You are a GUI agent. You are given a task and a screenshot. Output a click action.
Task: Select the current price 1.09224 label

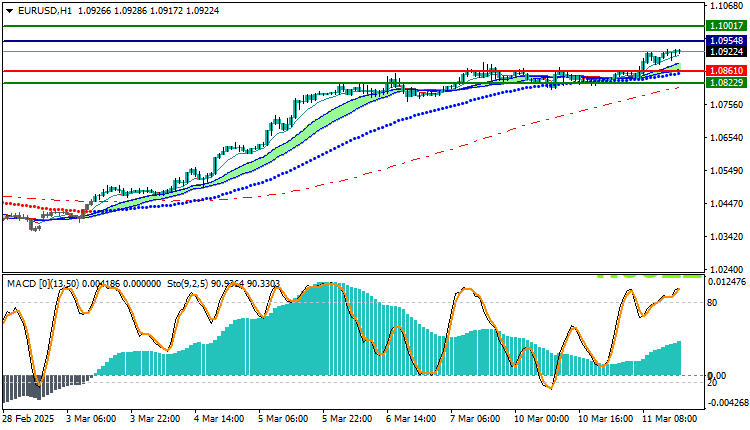(x=727, y=52)
